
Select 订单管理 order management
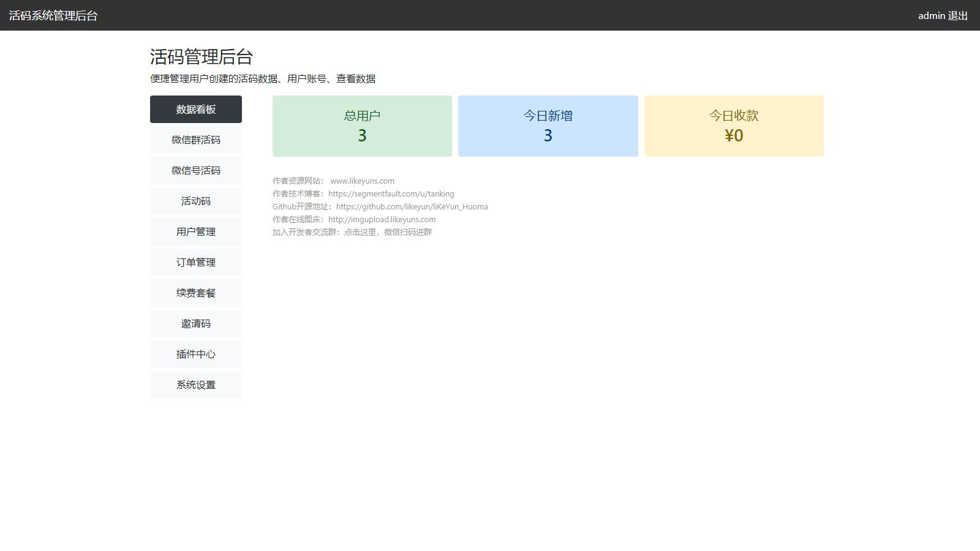(196, 262)
